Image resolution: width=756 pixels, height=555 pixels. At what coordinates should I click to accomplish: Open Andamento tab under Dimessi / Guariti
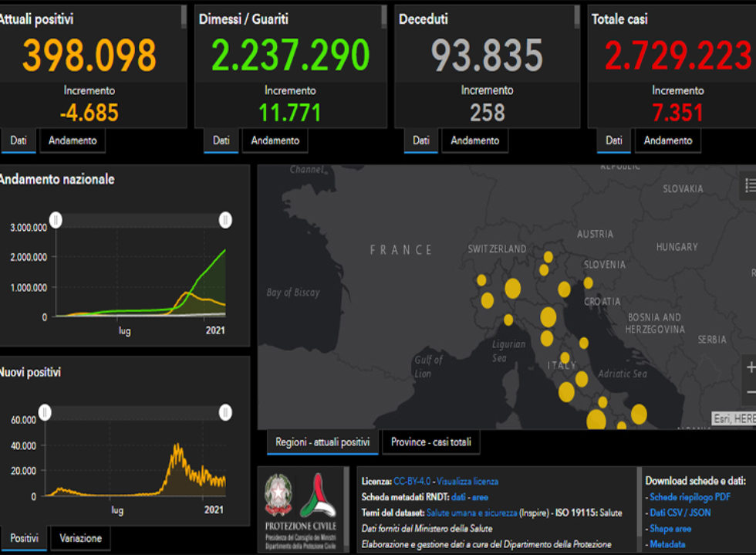tap(275, 140)
